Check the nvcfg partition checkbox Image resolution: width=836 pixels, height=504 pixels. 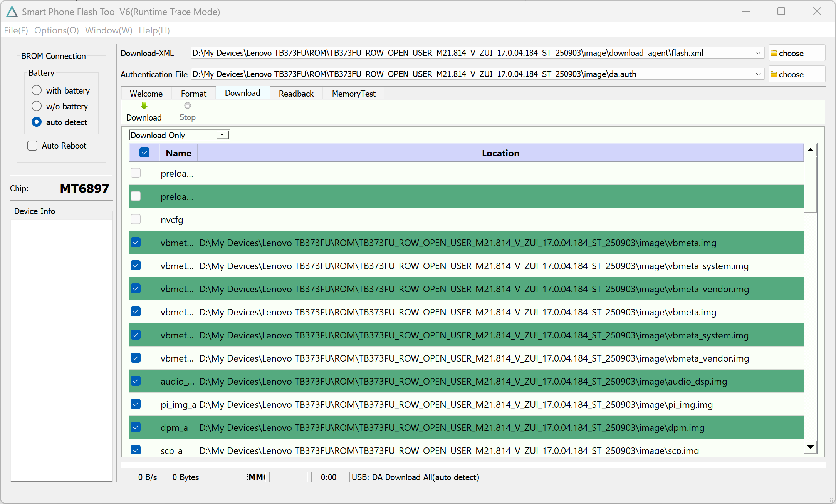(x=136, y=219)
